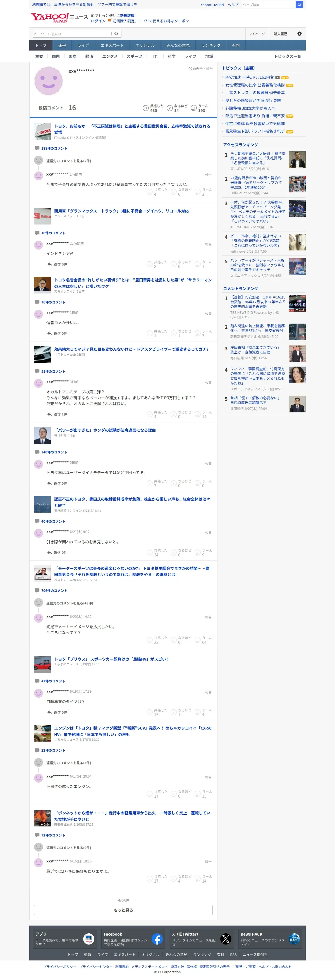Image resolution: width=335 pixels, height=980 pixels.
Task: Open settings via the gear icon
Action: click(x=299, y=34)
